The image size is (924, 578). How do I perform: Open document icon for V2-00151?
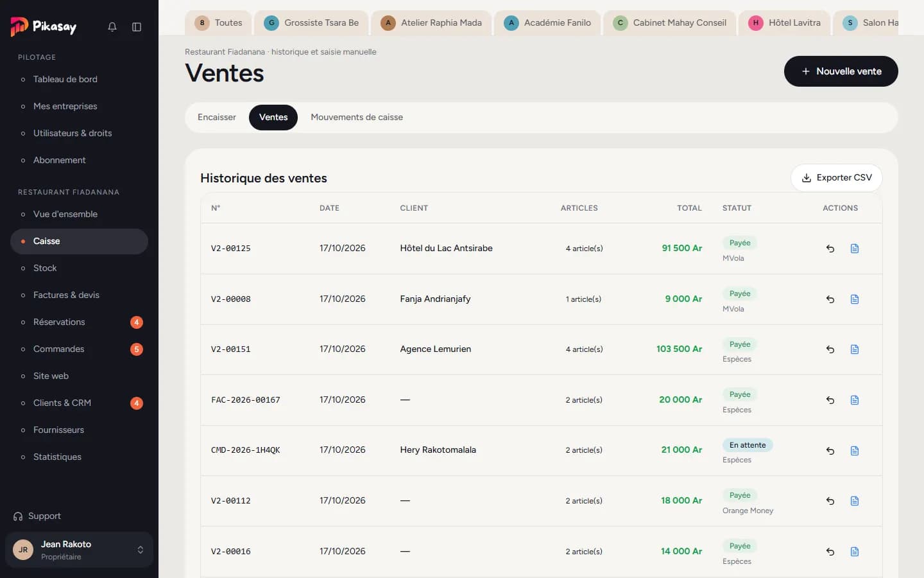click(855, 349)
